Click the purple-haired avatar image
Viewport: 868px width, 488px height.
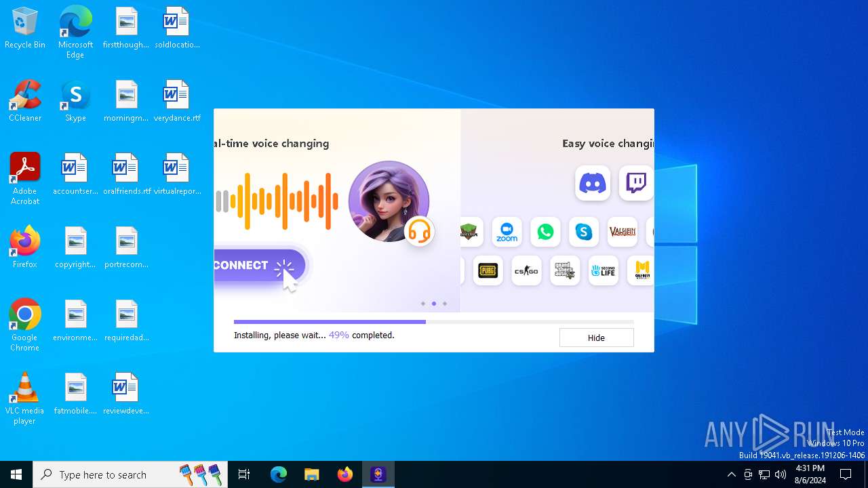389,201
